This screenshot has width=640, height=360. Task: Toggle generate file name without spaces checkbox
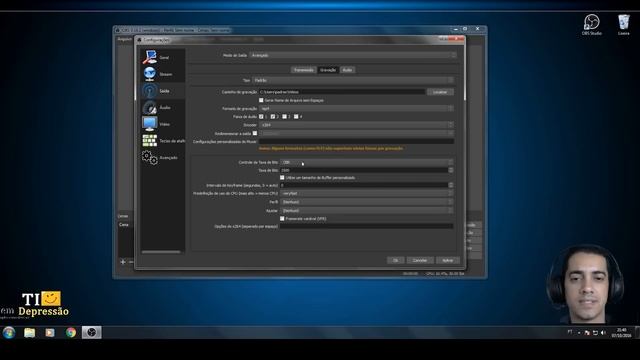[261, 100]
